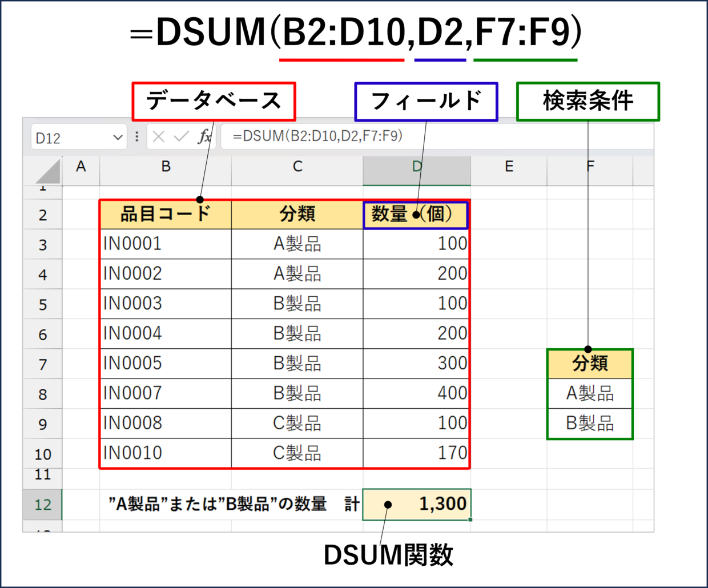
Task: Select row 4 header
Action: tap(43, 275)
